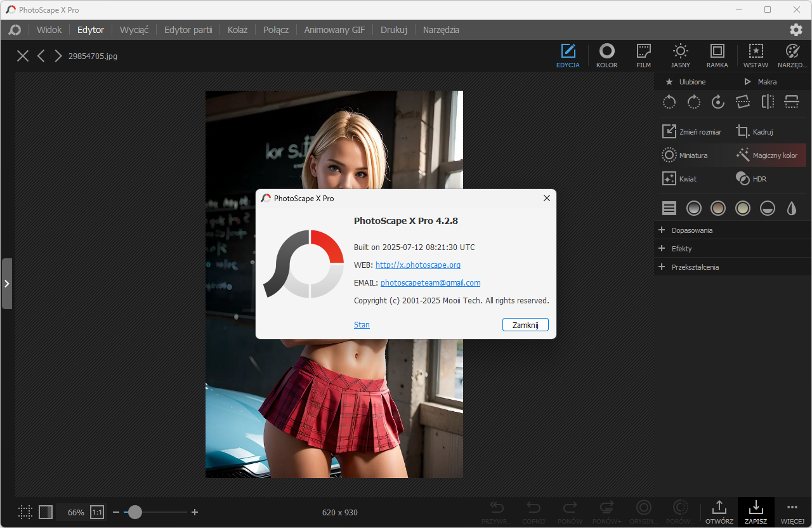Screen dimensions: 812x528
Task: Switch to the Animowany GIF tab
Action: (x=334, y=30)
